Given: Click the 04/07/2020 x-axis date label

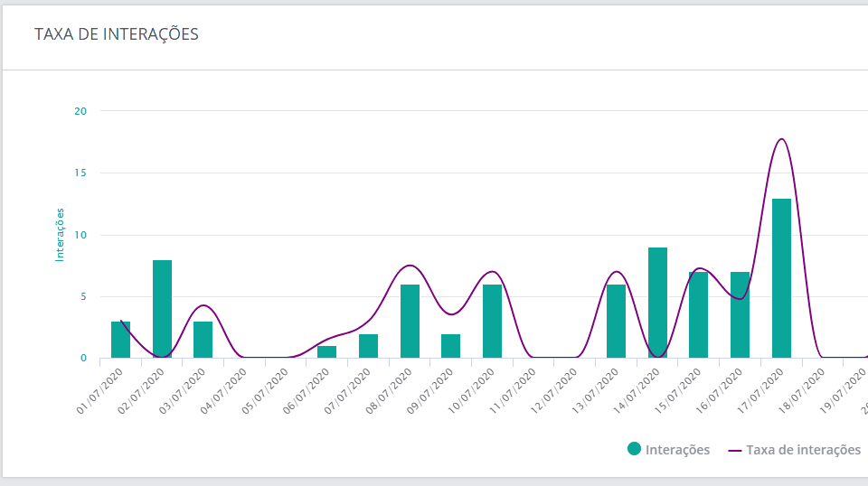Looking at the screenshot, I should click(x=222, y=389).
